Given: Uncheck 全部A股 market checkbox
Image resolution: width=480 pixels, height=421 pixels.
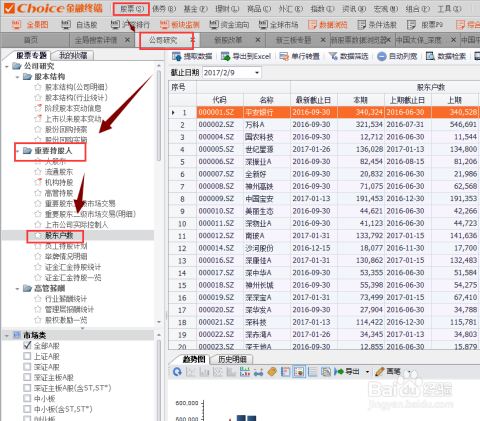Looking at the screenshot, I should click(x=27, y=346).
